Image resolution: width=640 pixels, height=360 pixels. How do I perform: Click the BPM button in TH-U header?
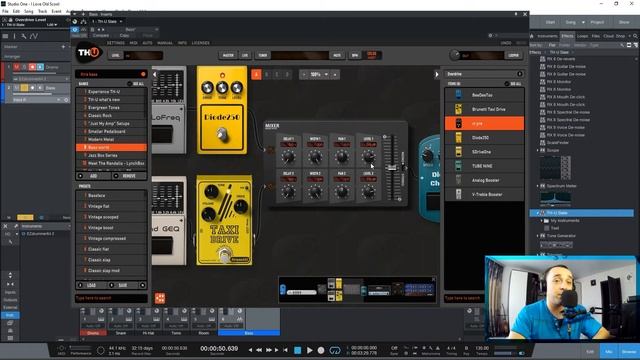click(x=355, y=55)
